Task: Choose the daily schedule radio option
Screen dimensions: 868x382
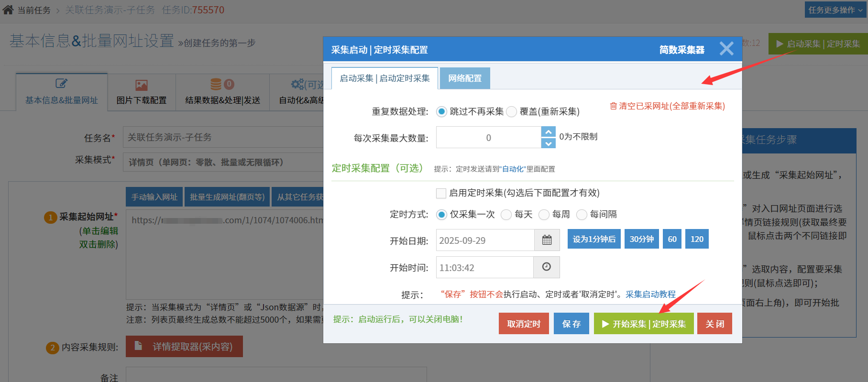Action: 506,215
